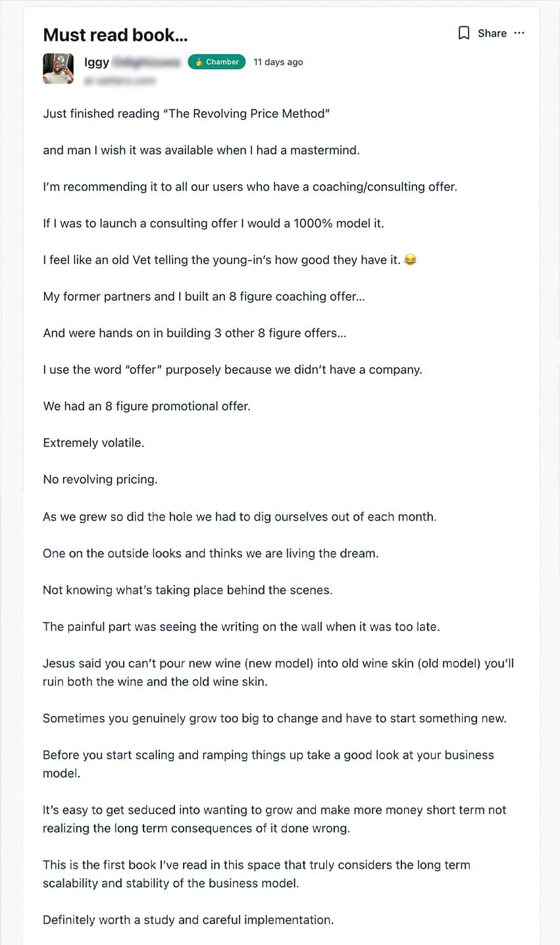Click the paragraph starting "Before you start scaling"
560x945 pixels.
click(268, 764)
